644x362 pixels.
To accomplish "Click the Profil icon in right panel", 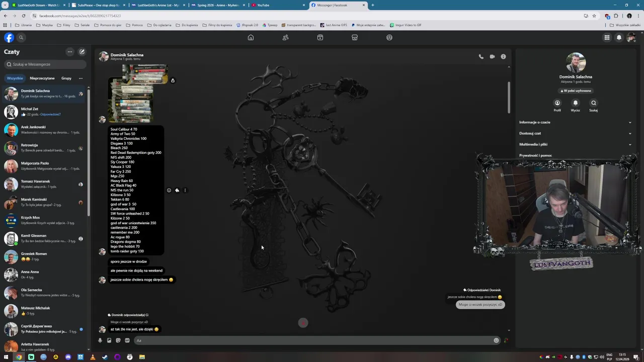I will click(557, 103).
